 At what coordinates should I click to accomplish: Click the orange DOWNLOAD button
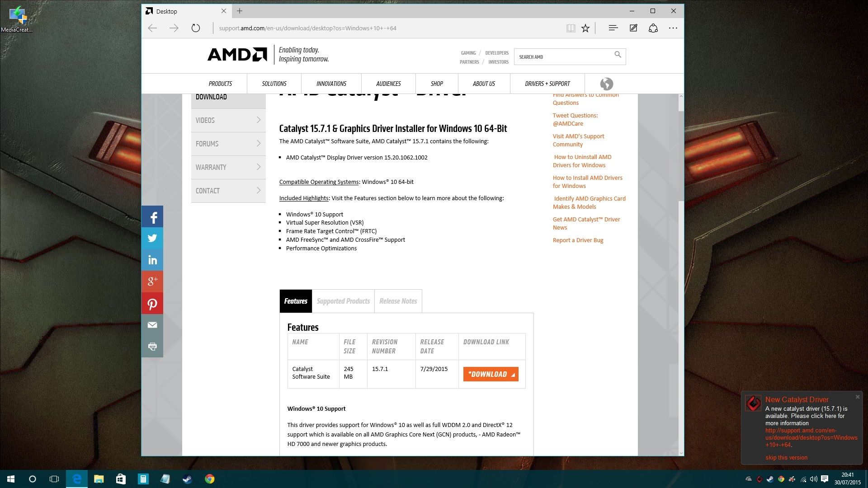pyautogui.click(x=491, y=374)
